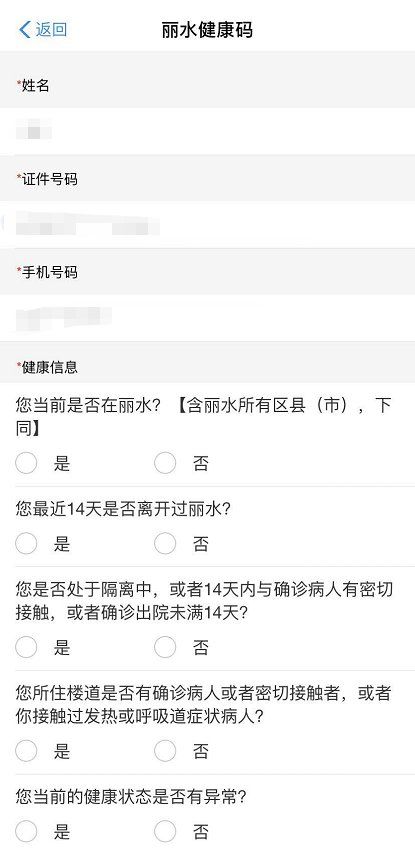The image size is (415, 848).
Task: Tap the 证件号码 section label
Action: (x=50, y=179)
